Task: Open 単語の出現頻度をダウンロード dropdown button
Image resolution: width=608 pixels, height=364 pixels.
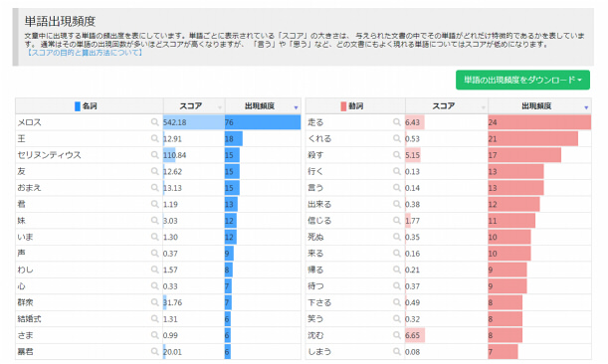Action: pos(522,80)
